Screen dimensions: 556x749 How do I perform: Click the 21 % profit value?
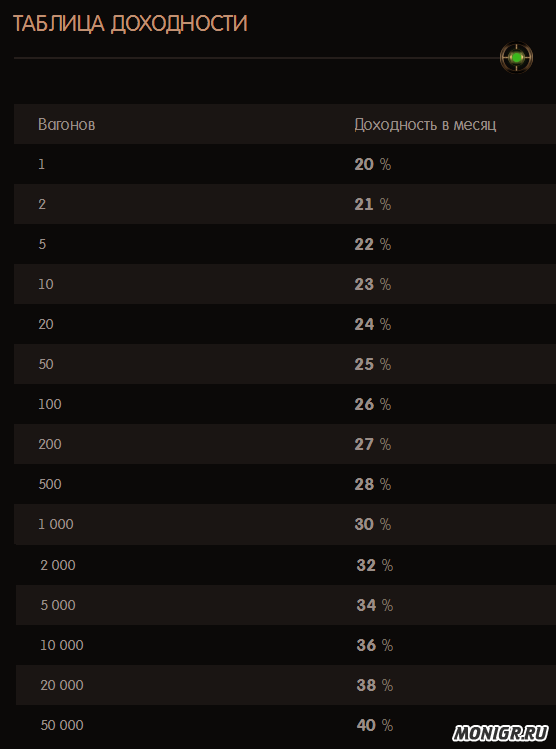point(373,204)
